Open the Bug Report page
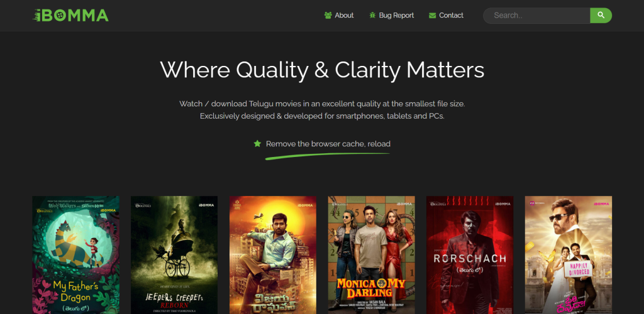The image size is (644, 314). 396,16
